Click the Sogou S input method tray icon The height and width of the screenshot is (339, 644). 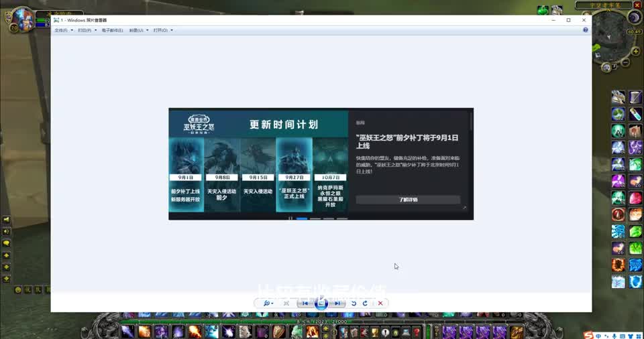(x=588, y=336)
